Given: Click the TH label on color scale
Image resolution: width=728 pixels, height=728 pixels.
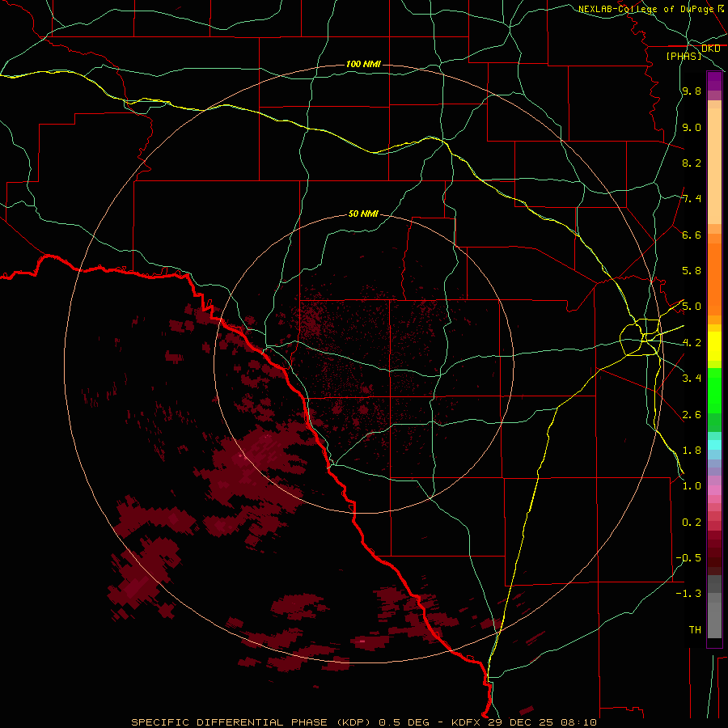Looking at the screenshot, I should tap(695, 630).
